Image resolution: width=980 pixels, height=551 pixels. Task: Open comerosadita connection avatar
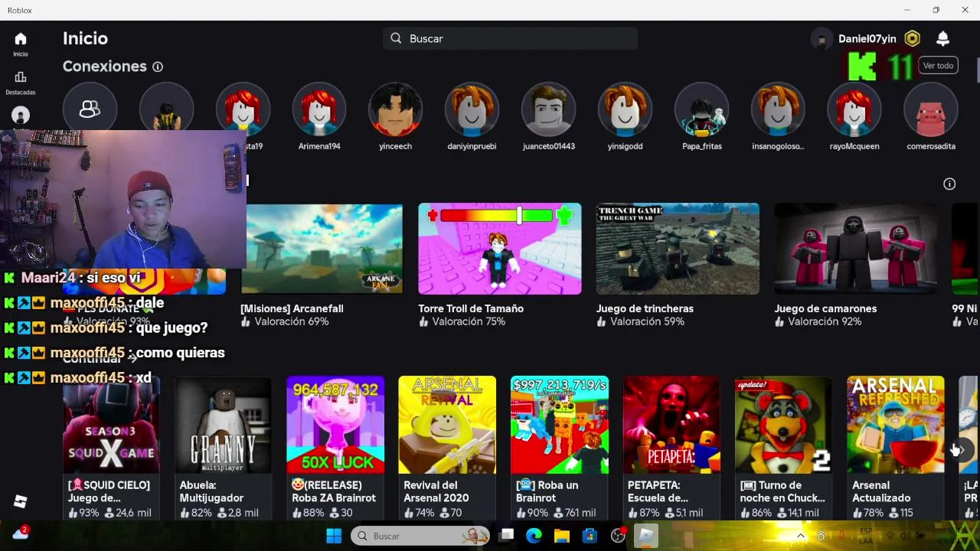point(931,109)
